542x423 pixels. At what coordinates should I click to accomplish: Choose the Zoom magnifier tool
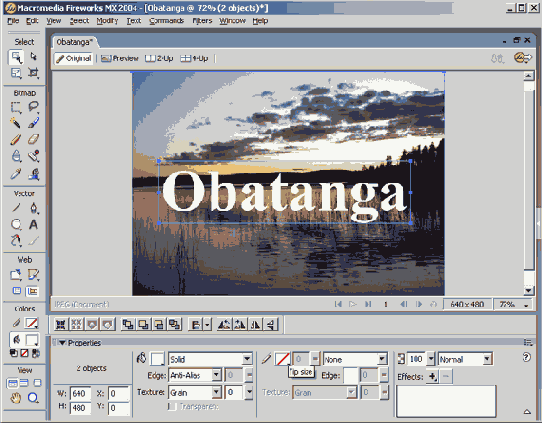point(33,398)
